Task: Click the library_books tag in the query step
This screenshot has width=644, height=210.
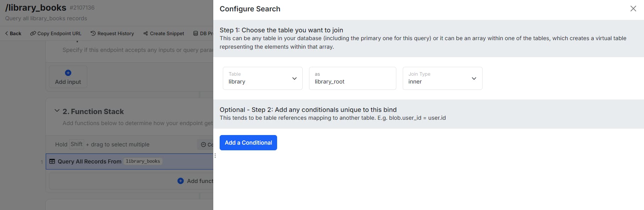Action: (143, 161)
